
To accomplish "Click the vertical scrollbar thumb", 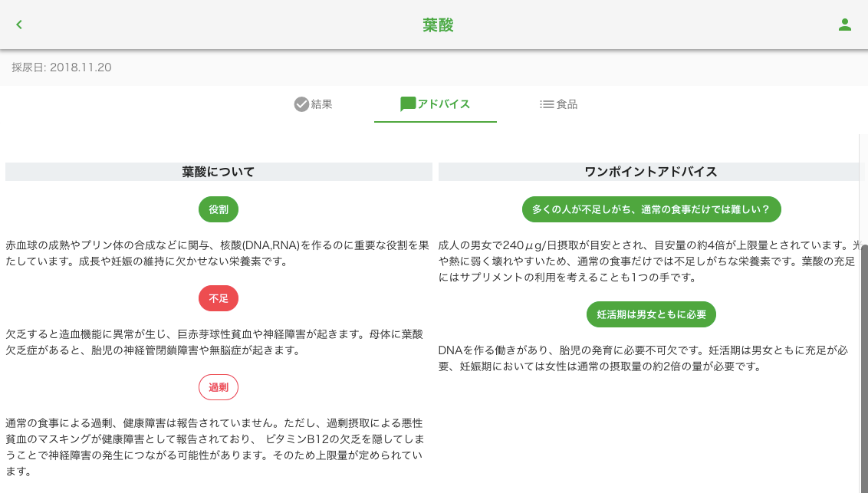I will tap(864, 368).
